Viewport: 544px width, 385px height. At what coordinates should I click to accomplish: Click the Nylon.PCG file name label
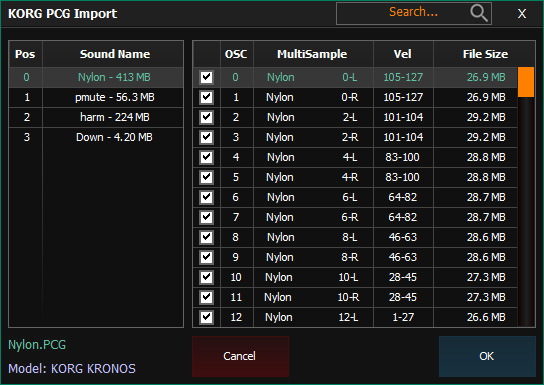pyautogui.click(x=37, y=345)
